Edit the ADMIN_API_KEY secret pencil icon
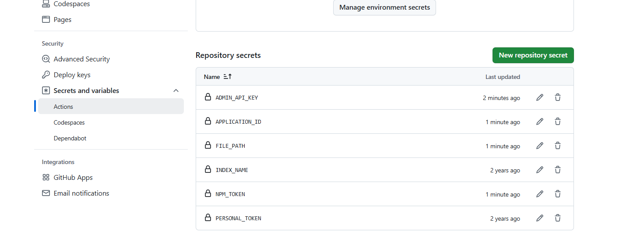Viewport: 644px width, 236px height. coord(540,97)
